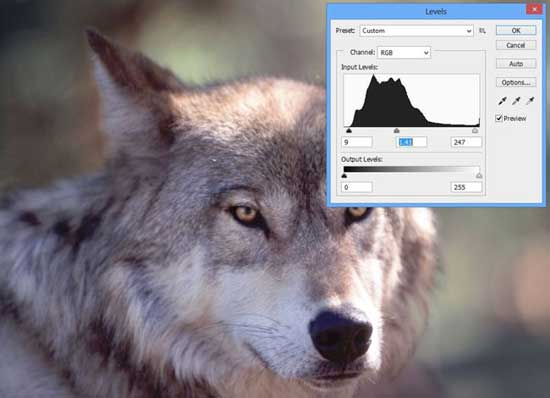The height and width of the screenshot is (398, 550).
Task: Select the white point eyedropper
Action: pyautogui.click(x=530, y=101)
